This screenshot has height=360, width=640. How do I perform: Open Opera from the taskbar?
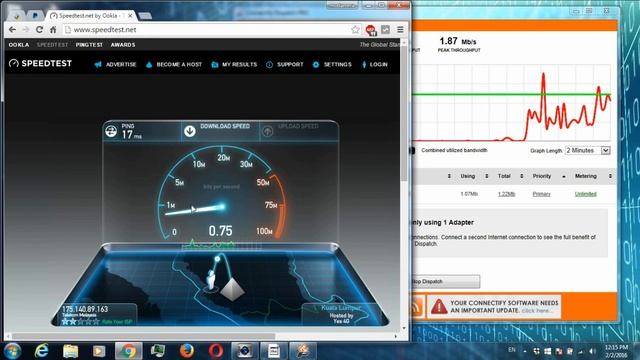click(x=216, y=351)
